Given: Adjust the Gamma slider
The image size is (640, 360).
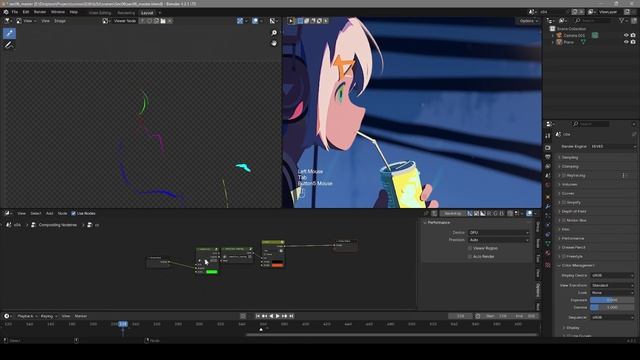Looking at the screenshot, I should point(612,307).
